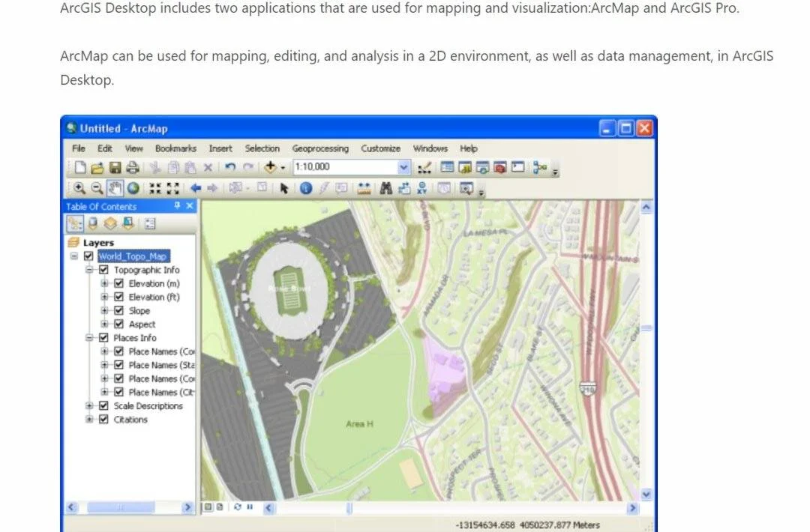
Task: Click map vertical scrollbar down arrow
Action: tap(646, 495)
